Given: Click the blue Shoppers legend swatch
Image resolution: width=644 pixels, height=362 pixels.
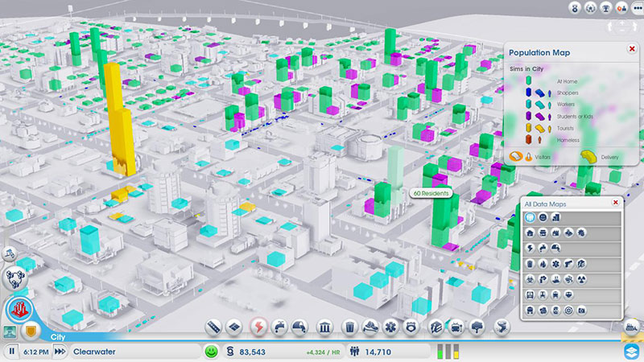Looking at the screenshot, I should point(529,93).
